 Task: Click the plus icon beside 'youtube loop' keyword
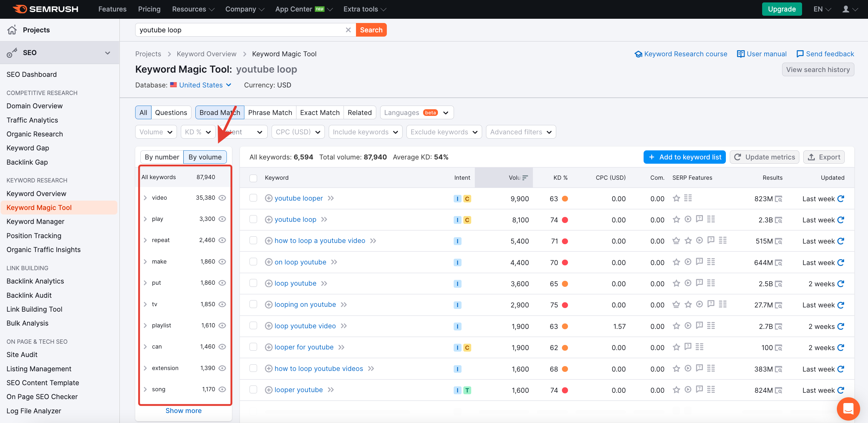[x=268, y=220]
